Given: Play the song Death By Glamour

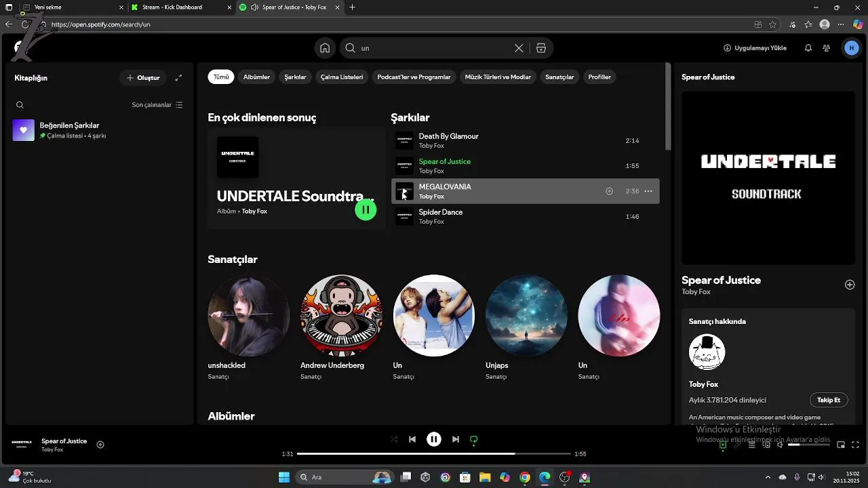Looking at the screenshot, I should tap(526, 140).
